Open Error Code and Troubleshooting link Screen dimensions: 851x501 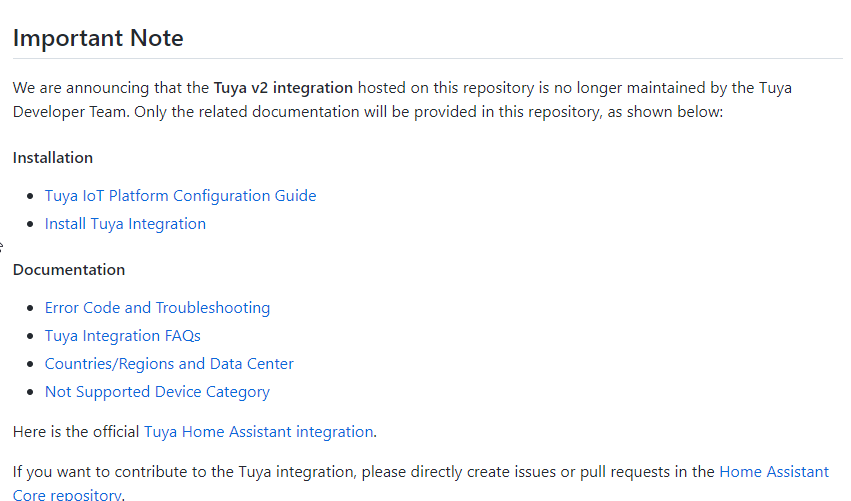(157, 308)
